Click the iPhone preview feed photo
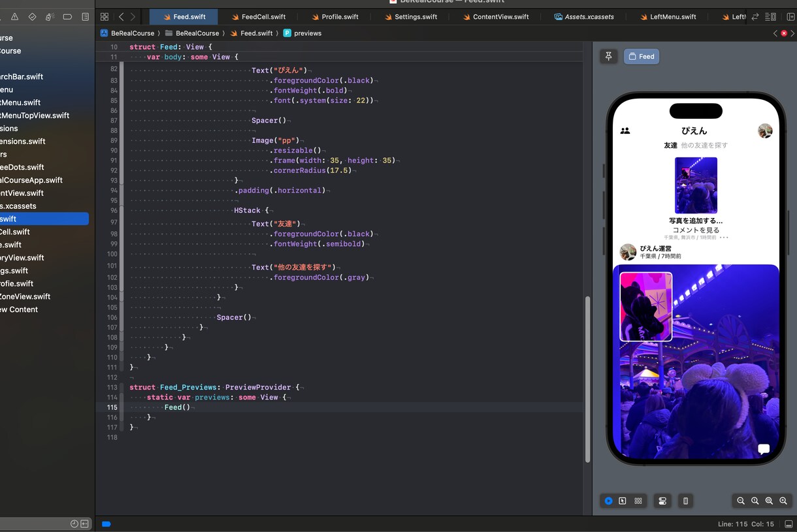The width and height of the screenshot is (797, 532). point(696,361)
